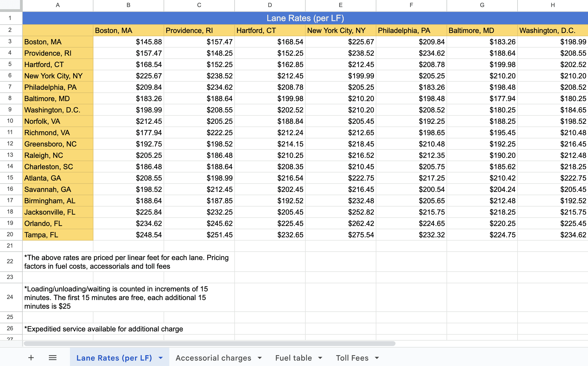Click the select-all corner box
588x366 pixels.
(11, 5)
